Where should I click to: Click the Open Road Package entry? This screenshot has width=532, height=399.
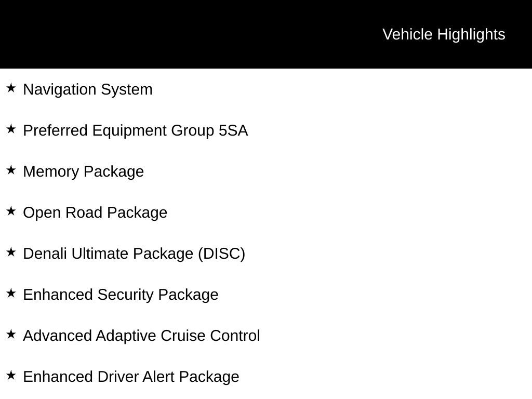95,212
